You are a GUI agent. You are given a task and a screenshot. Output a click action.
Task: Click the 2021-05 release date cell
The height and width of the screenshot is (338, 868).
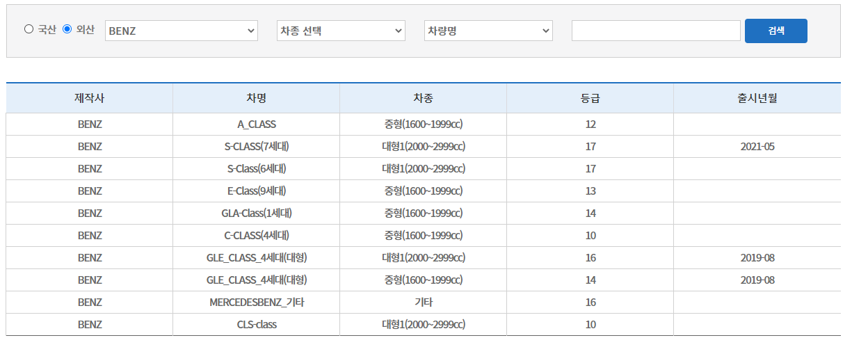[x=757, y=147]
